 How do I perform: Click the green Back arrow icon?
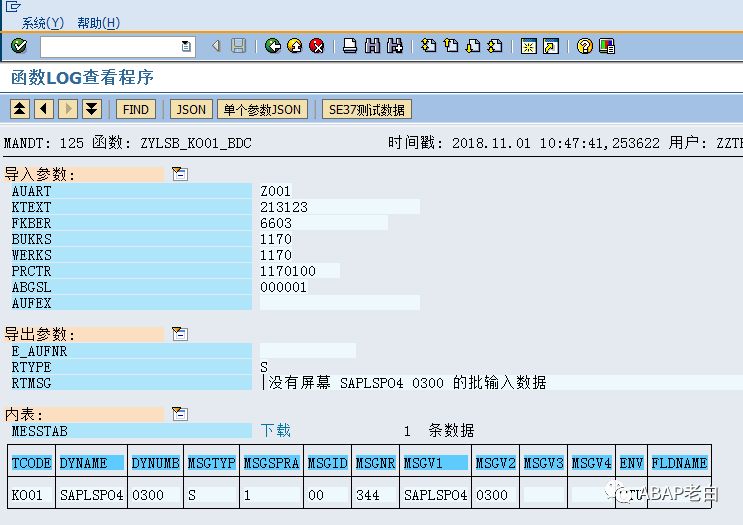(x=273, y=46)
